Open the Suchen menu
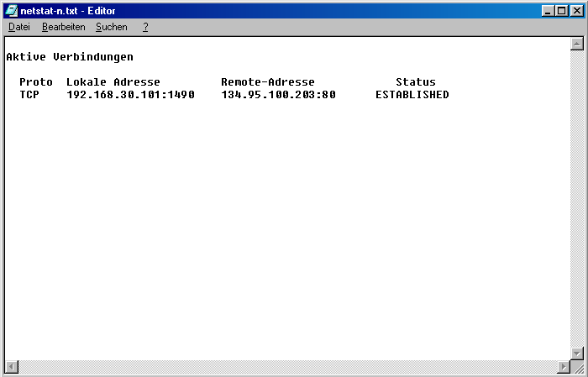The width and height of the screenshot is (588, 377). coord(111,27)
